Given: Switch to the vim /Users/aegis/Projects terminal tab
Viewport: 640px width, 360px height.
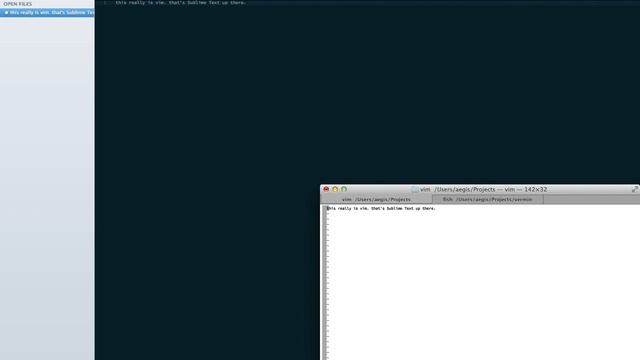Looking at the screenshot, I should pos(376,200).
